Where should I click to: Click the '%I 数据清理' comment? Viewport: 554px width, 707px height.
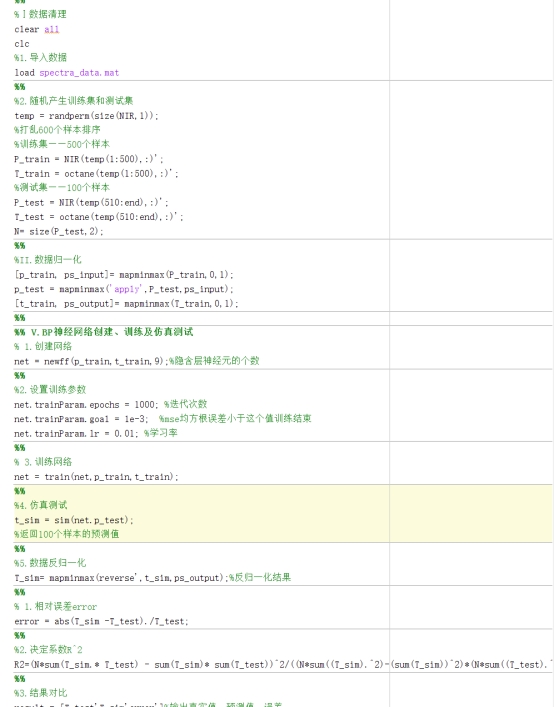click(40, 14)
